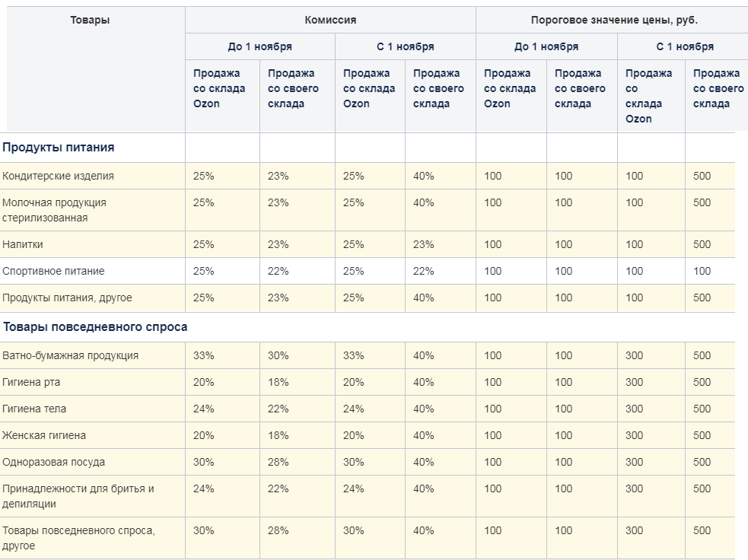
Task: Click the "Товары повседневного спроса" section heading
Action: pos(95,327)
